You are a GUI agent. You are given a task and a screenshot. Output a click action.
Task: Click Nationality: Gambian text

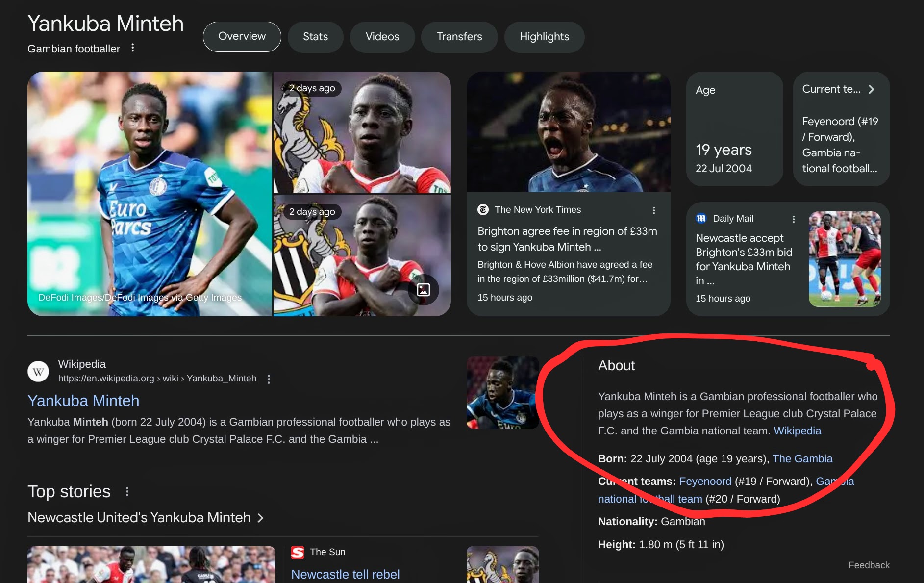(x=651, y=521)
